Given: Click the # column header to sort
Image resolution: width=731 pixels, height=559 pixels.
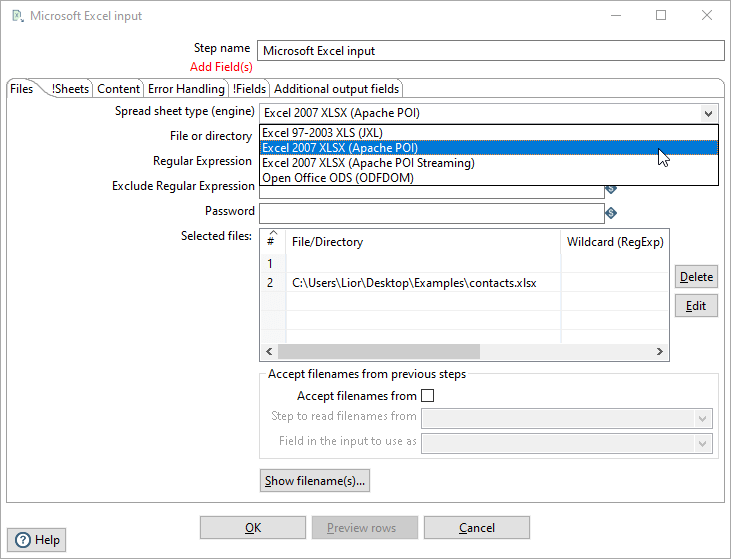Looking at the screenshot, I should [273, 242].
